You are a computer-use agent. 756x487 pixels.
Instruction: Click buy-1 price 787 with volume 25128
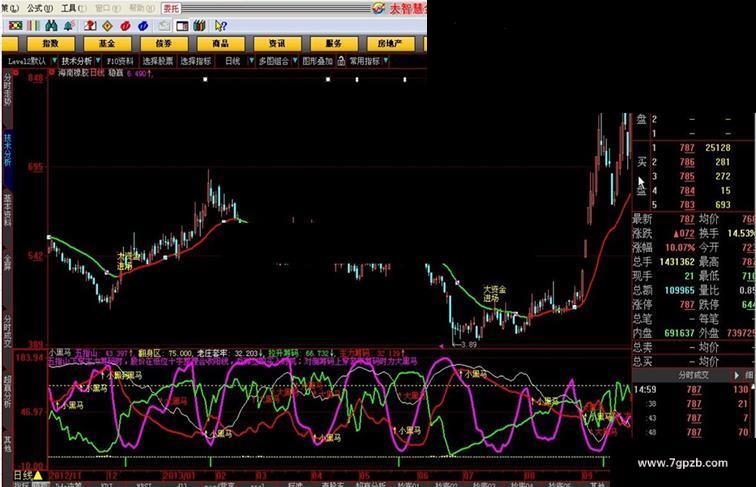point(687,148)
